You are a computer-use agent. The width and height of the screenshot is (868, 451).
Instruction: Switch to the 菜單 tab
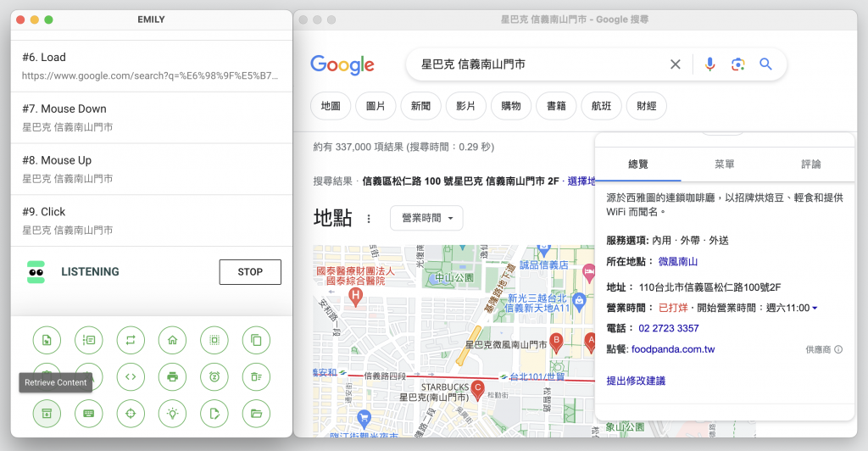[724, 164]
